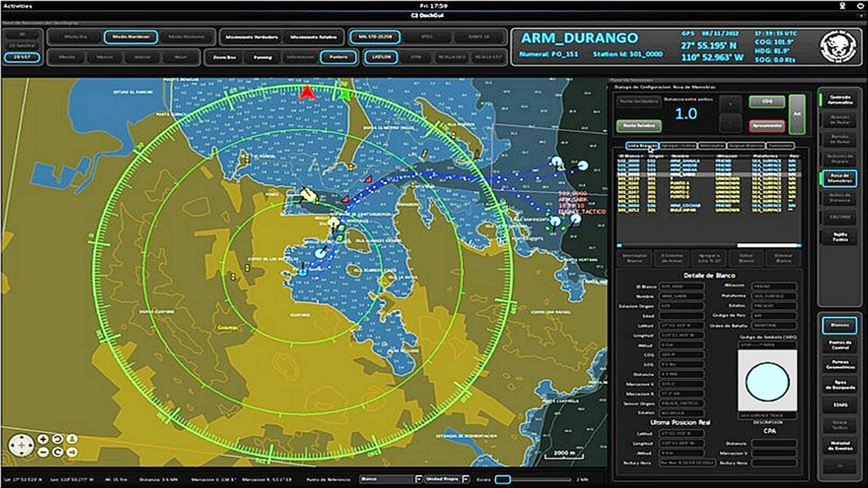Viewport: 868px width, 488px height.
Task: Click Interceptar Blanco button under list
Action: (634, 258)
